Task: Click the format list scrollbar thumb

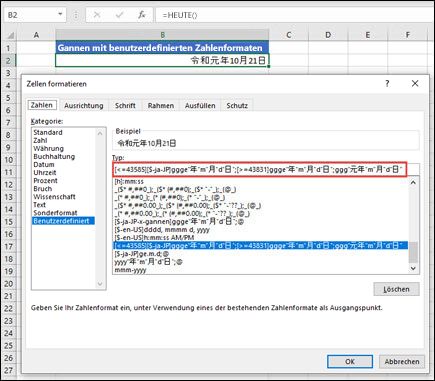Action: click(413, 252)
